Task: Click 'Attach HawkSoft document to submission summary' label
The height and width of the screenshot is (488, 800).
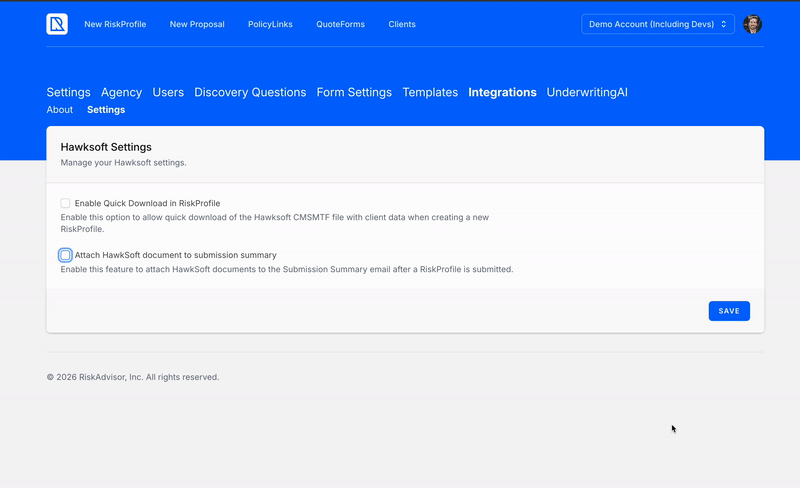Action: 176,255
